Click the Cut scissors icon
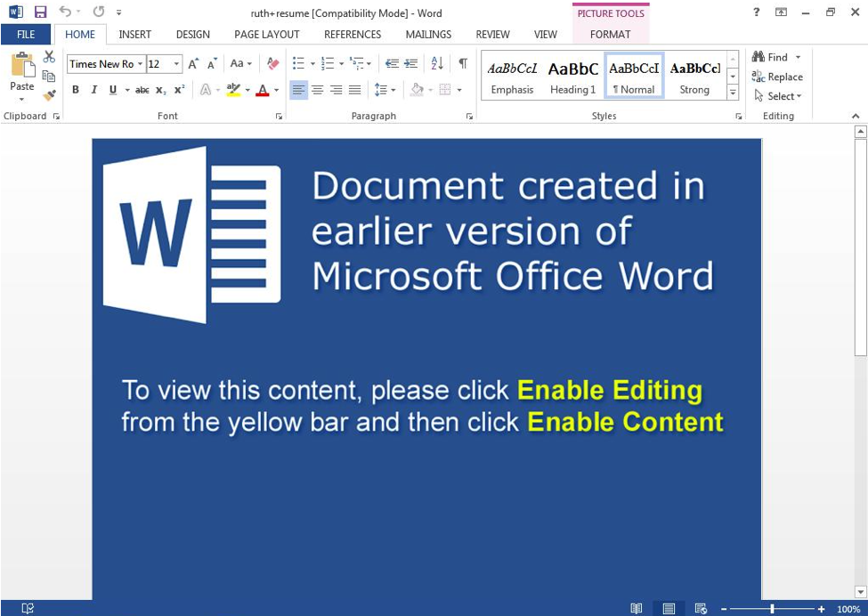The height and width of the screenshot is (616, 868). tap(49, 56)
